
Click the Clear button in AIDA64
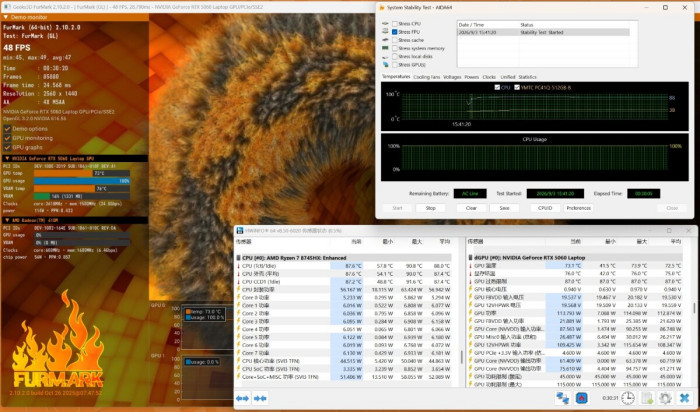pyautogui.click(x=471, y=208)
